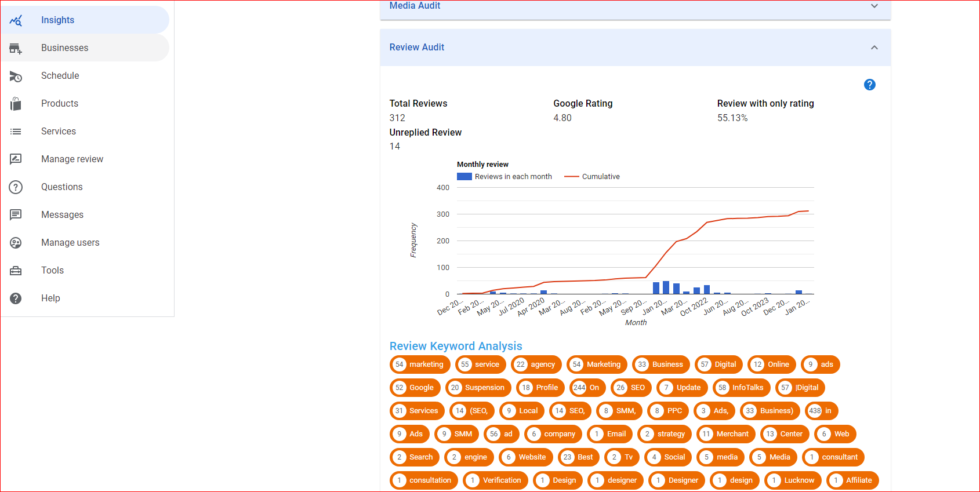Click the Services list icon

pos(16,132)
